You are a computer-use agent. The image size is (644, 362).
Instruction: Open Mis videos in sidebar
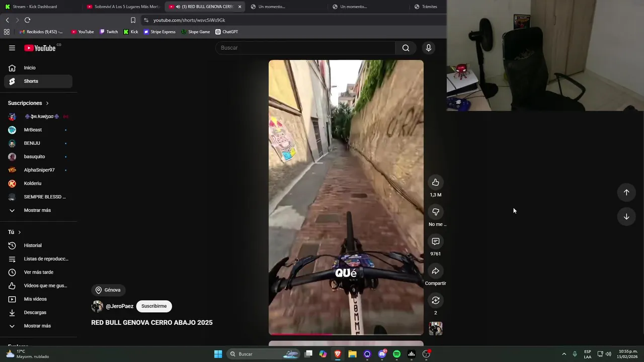(38, 299)
